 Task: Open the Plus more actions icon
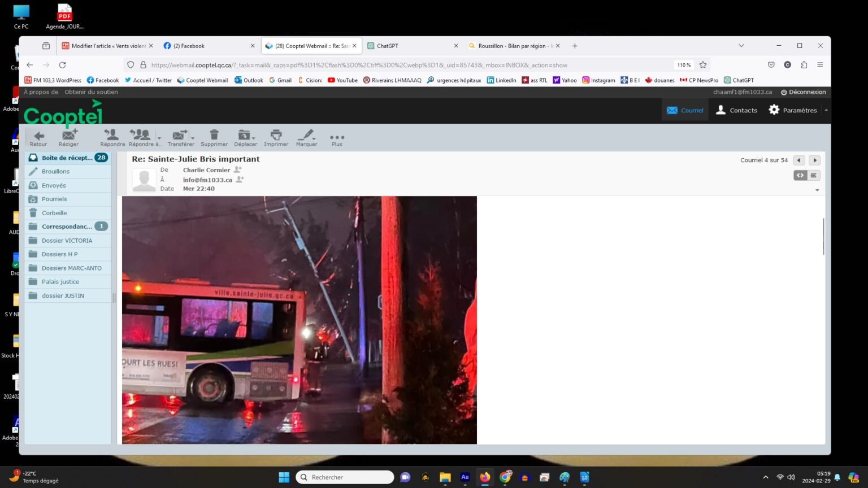(x=337, y=138)
